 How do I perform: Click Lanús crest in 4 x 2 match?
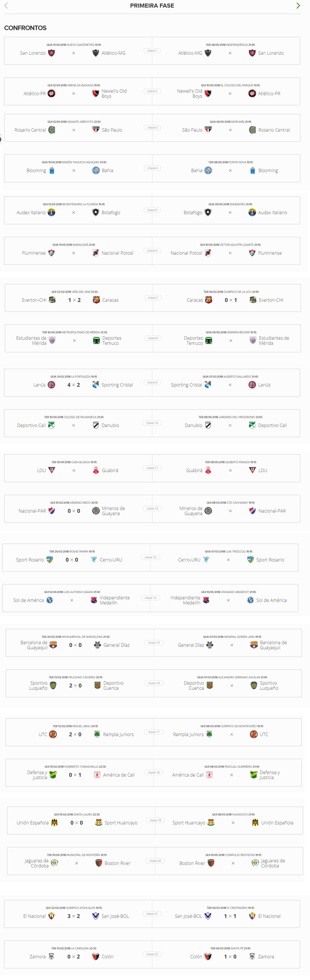[51, 385]
